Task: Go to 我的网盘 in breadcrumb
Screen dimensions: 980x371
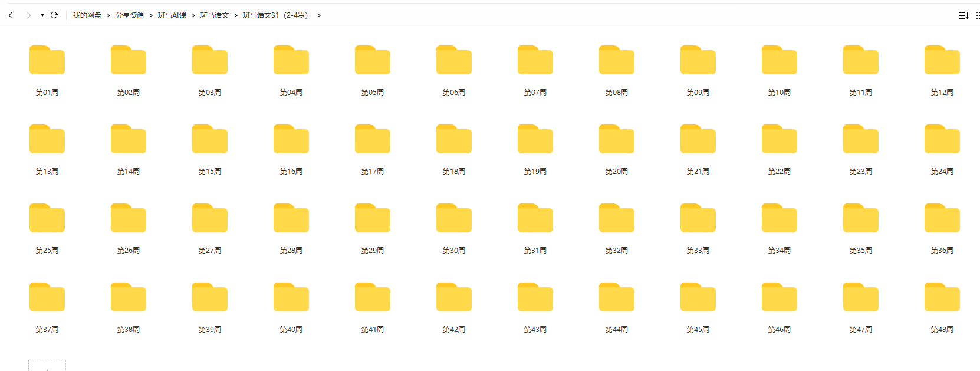Action: pos(87,15)
